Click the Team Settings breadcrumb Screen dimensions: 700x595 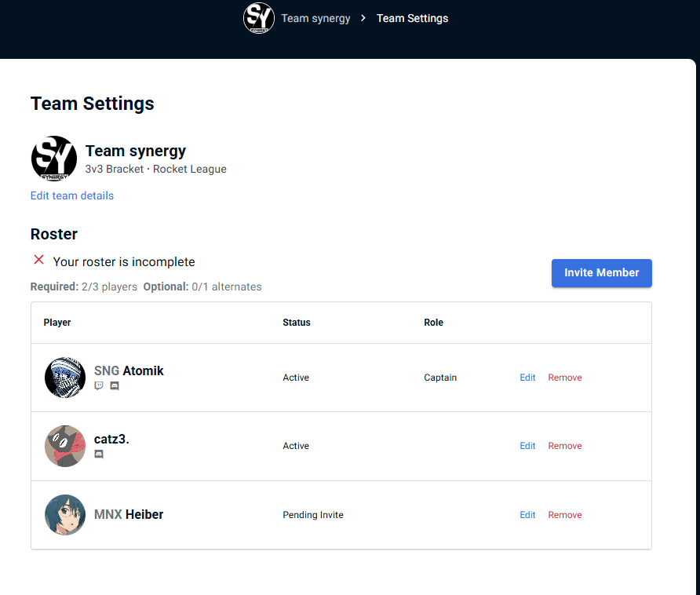413,18
